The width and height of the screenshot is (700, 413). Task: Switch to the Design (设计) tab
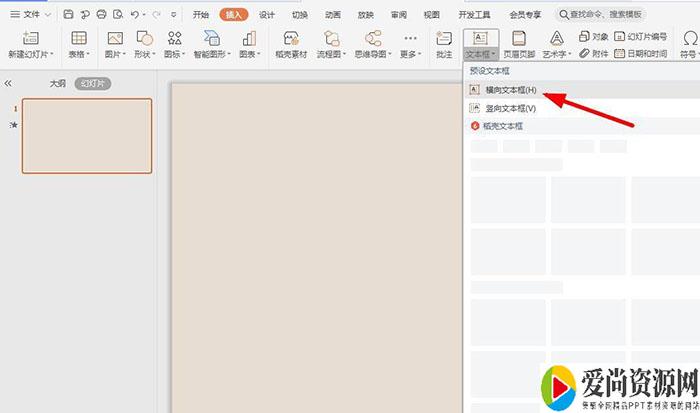(267, 15)
